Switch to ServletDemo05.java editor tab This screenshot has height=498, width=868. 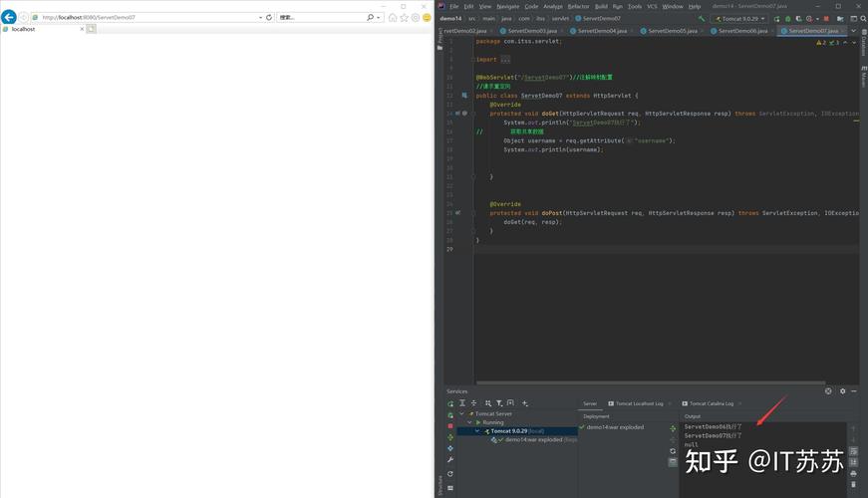click(x=677, y=31)
